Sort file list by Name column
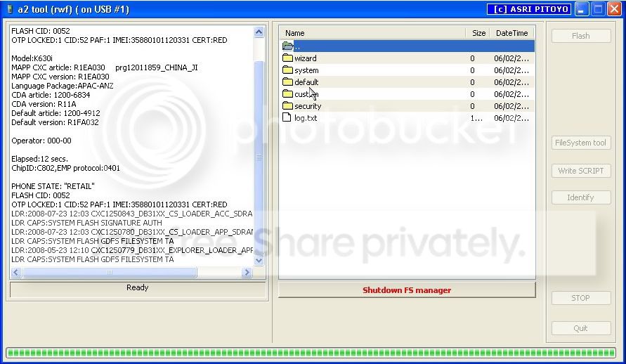The height and width of the screenshot is (364, 626). pos(372,33)
